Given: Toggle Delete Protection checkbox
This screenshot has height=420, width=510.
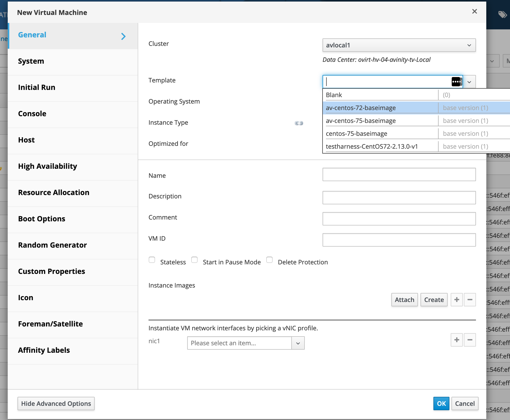Looking at the screenshot, I should point(269,260).
